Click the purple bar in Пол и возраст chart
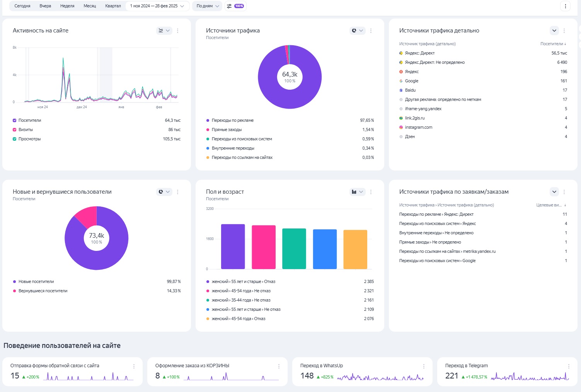 click(233, 247)
